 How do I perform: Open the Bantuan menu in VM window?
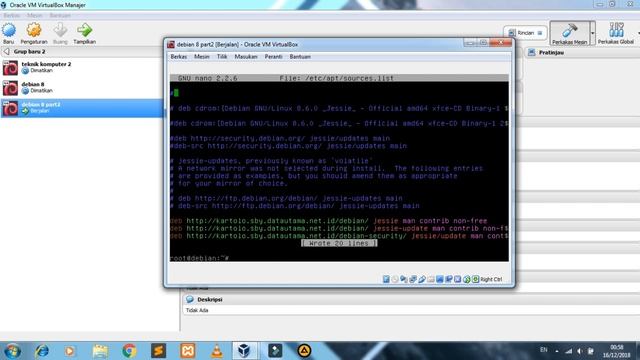pyautogui.click(x=300, y=57)
